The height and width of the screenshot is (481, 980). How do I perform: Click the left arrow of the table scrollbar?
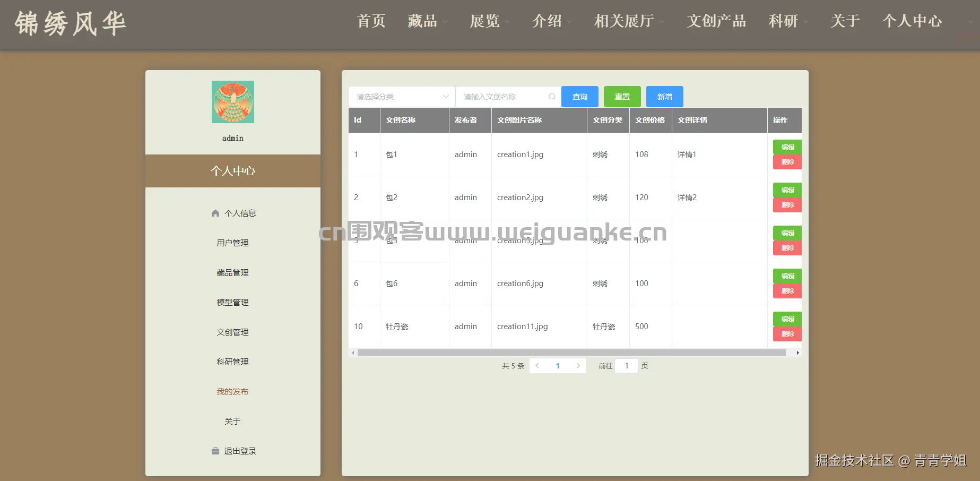[x=353, y=353]
